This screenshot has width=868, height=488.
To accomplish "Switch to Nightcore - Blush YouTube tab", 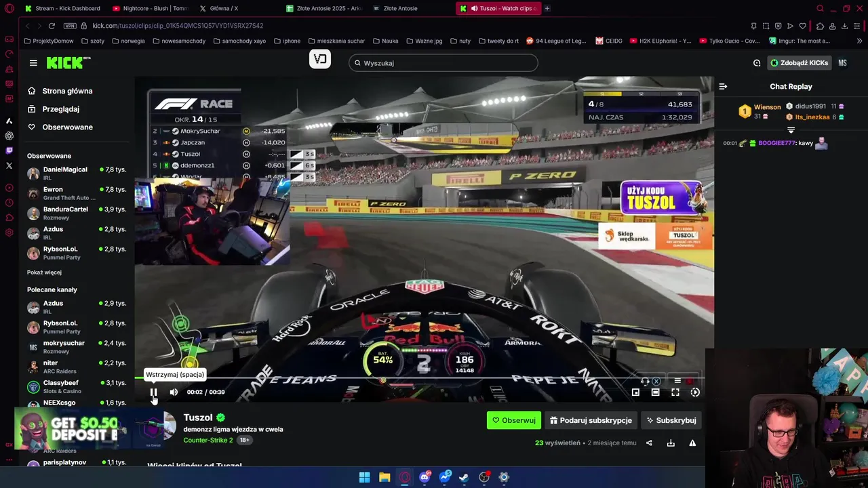I will 150,8.
